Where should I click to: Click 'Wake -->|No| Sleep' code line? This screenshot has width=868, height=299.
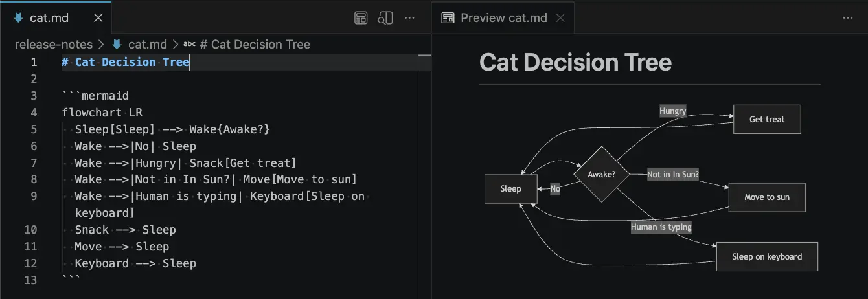(135, 146)
